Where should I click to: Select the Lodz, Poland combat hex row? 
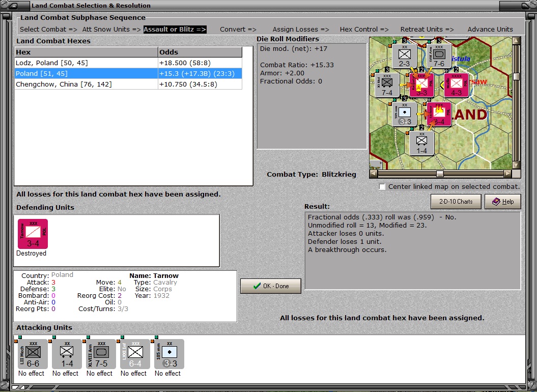click(x=87, y=63)
